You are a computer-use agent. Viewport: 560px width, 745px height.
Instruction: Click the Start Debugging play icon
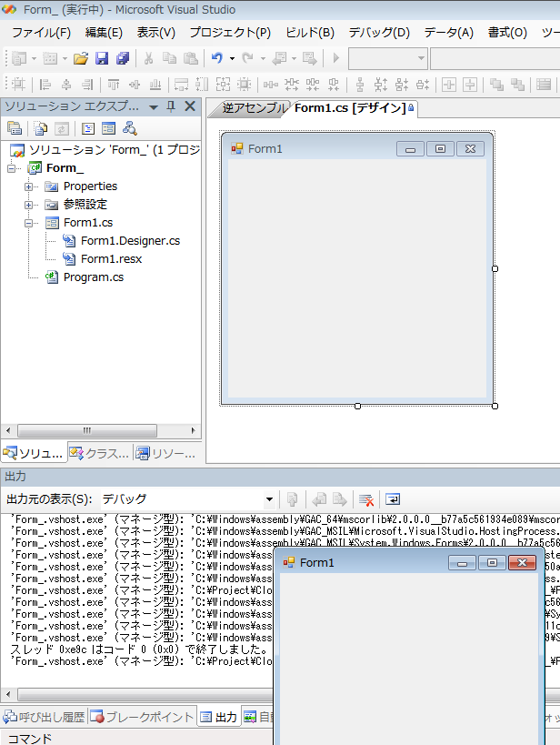[x=335, y=58]
